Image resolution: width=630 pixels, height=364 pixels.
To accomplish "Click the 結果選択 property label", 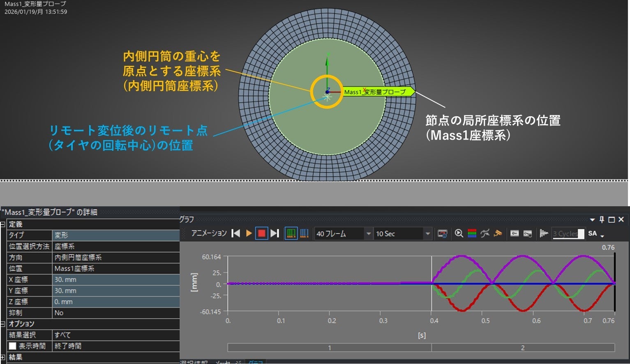I will pyautogui.click(x=23, y=335).
